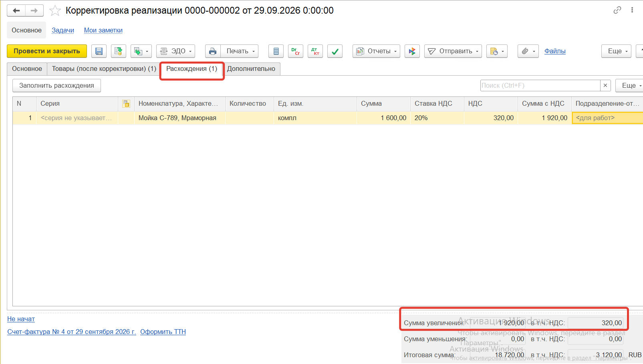This screenshot has width=643, height=364.
Task: Open the Мои заметки navigation link
Action: (103, 30)
